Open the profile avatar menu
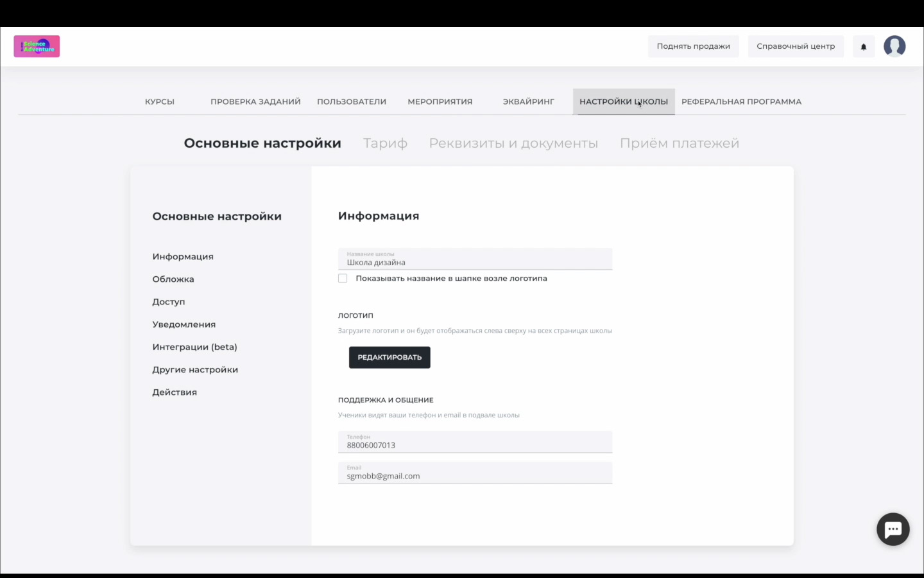This screenshot has width=924, height=578. [894, 46]
